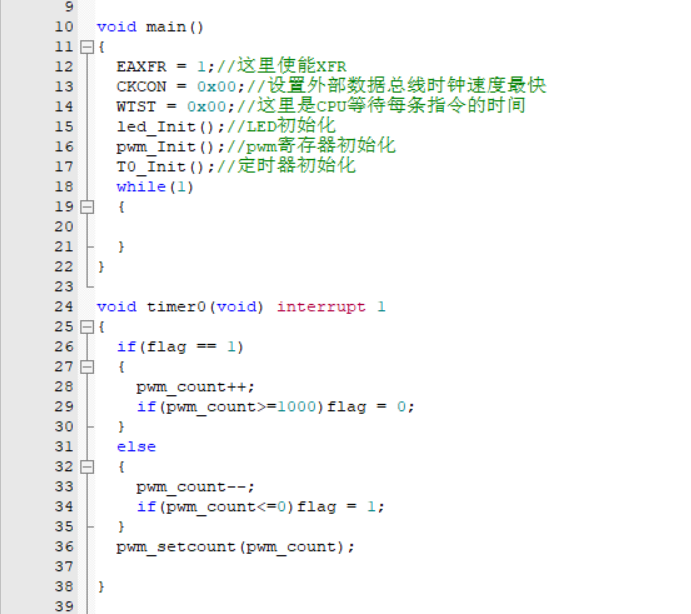Viewport: 691px width, 614px height.
Task: Click the comment '//设置外部数据总线时钟速度最快'
Action: tap(397, 86)
